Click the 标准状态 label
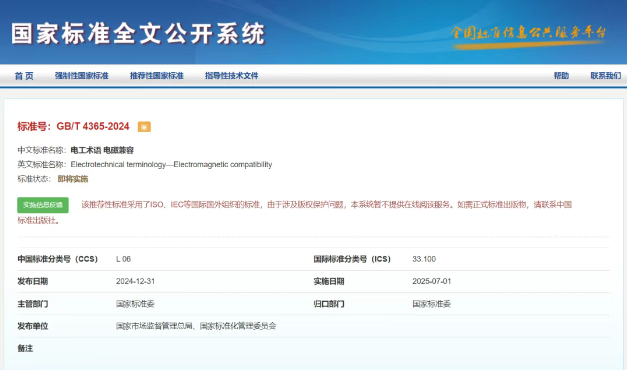The image size is (627, 370). (x=34, y=179)
